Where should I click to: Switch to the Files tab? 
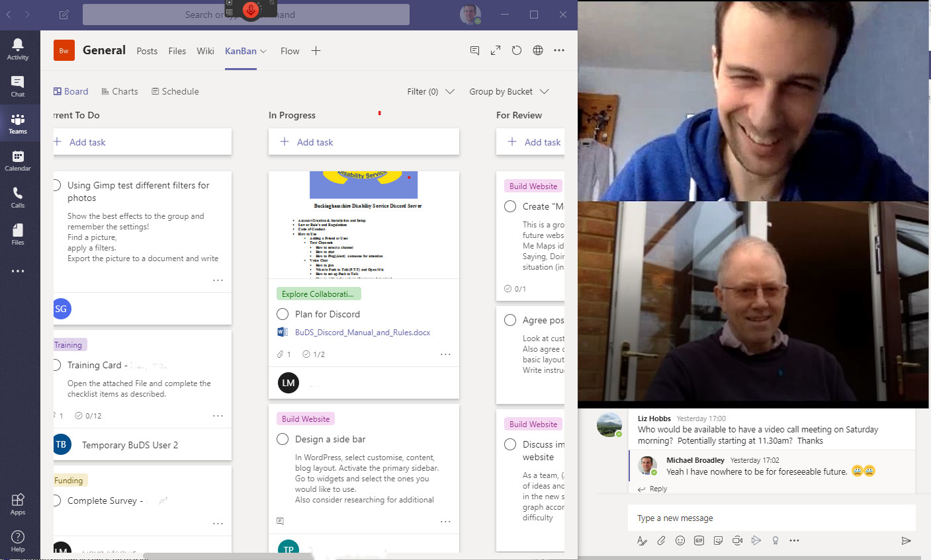(177, 51)
